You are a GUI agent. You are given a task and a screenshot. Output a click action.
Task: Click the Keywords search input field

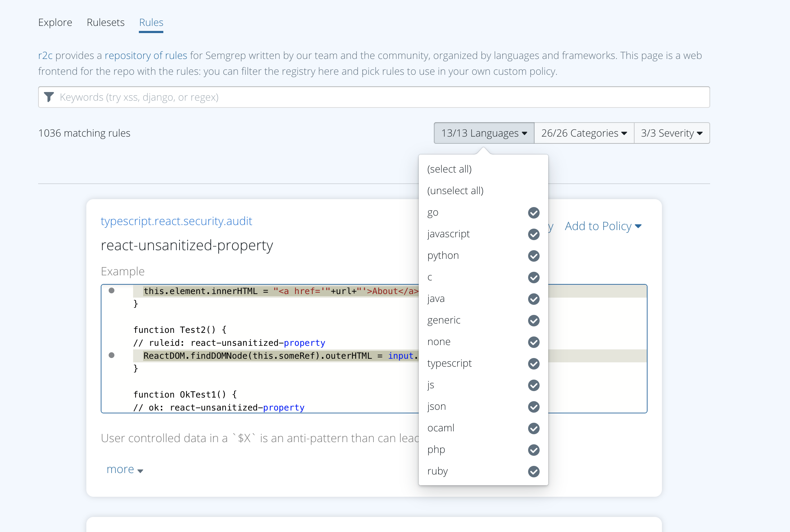pos(374,97)
